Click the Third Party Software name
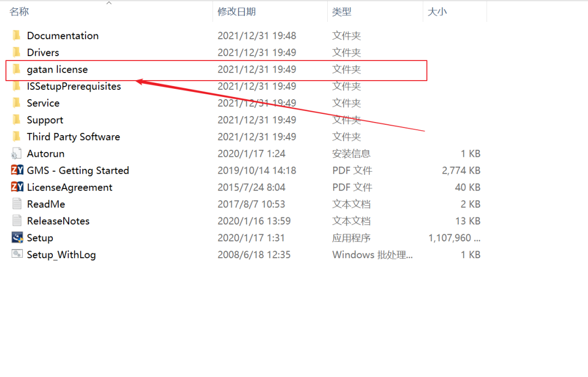Screen dimensions: 588x377 coord(73,137)
